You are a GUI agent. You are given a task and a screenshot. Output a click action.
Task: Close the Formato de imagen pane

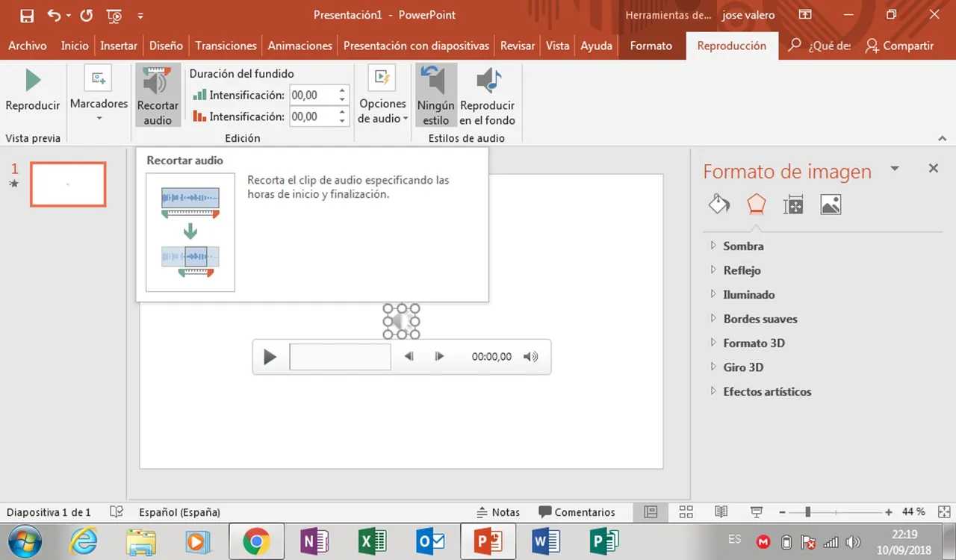[933, 169]
